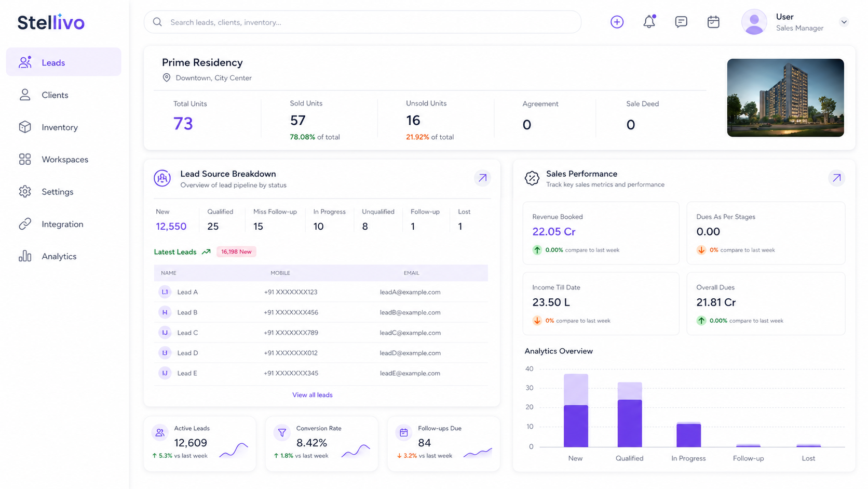Click the Stellivo logo

[x=51, y=22]
